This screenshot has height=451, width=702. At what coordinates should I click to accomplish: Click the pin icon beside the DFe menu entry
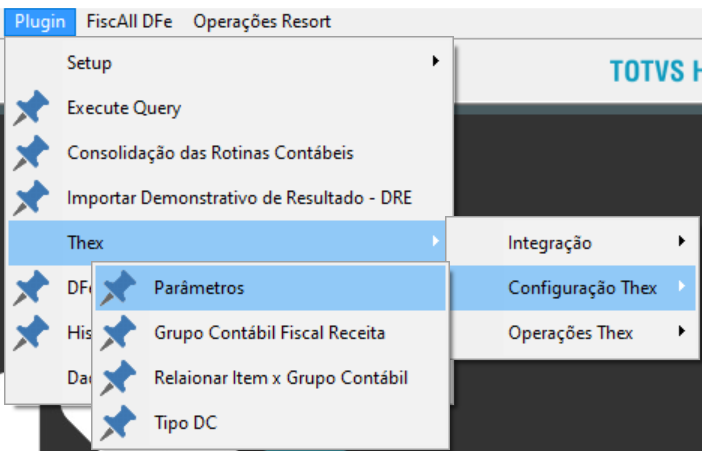31,288
